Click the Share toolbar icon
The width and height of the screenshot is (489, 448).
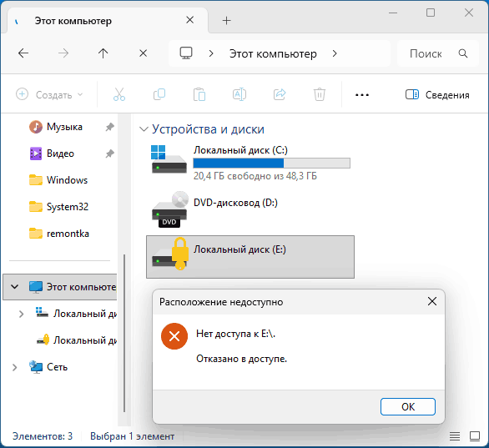[x=280, y=94]
